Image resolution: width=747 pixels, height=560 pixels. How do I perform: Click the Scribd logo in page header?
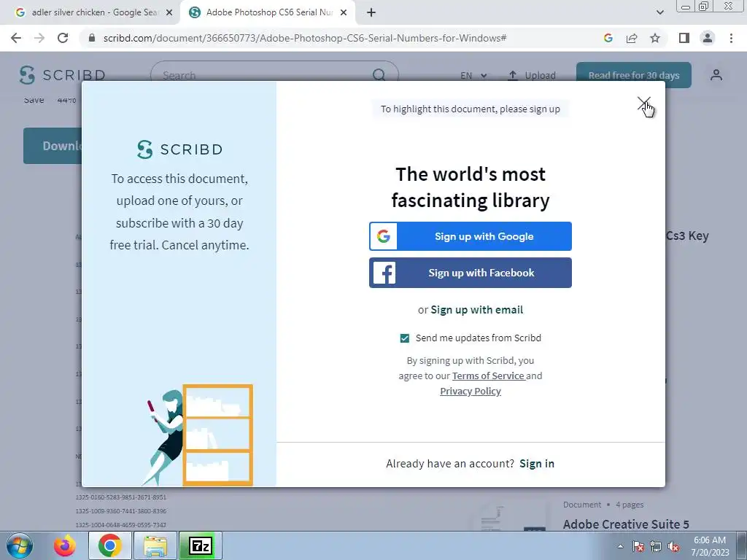[62, 75]
